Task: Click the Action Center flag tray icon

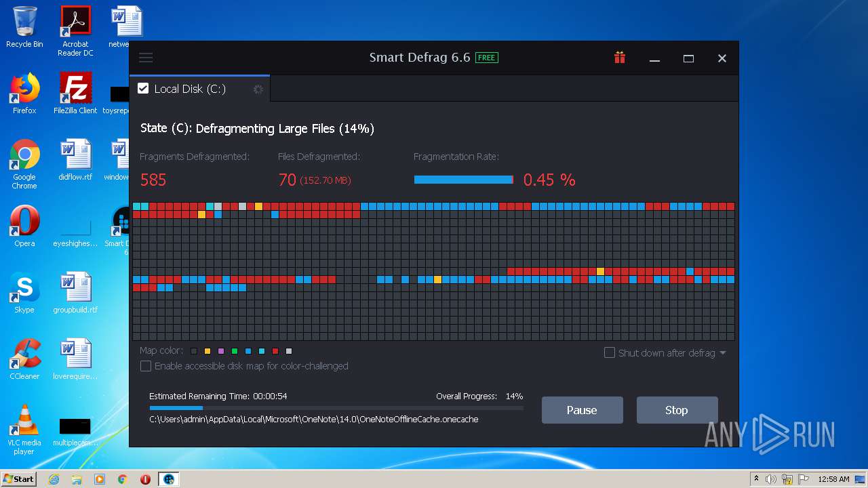Action: coord(802,479)
